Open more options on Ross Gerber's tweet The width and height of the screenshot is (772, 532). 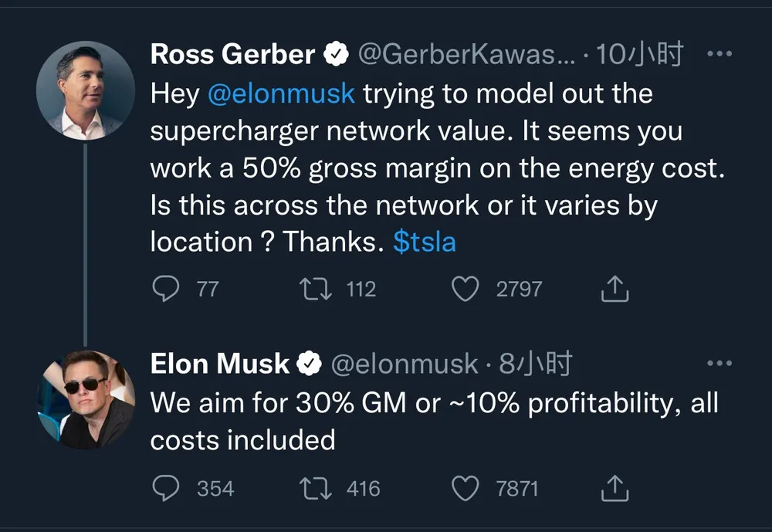pyautogui.click(x=720, y=53)
